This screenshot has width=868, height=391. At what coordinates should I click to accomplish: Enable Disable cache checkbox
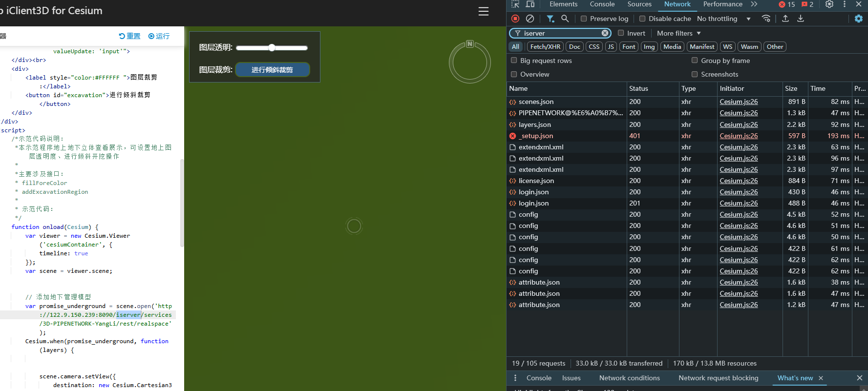click(642, 19)
